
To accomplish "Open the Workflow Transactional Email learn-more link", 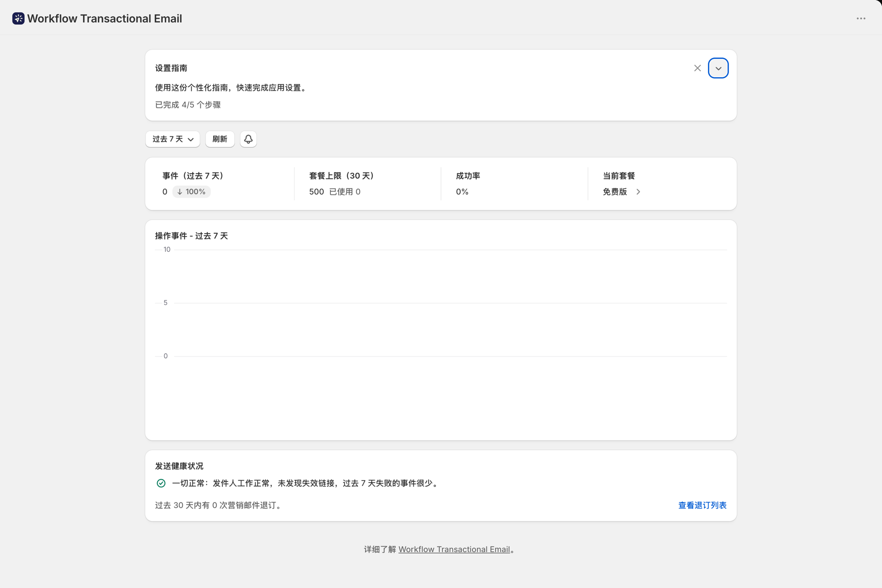I will (454, 549).
